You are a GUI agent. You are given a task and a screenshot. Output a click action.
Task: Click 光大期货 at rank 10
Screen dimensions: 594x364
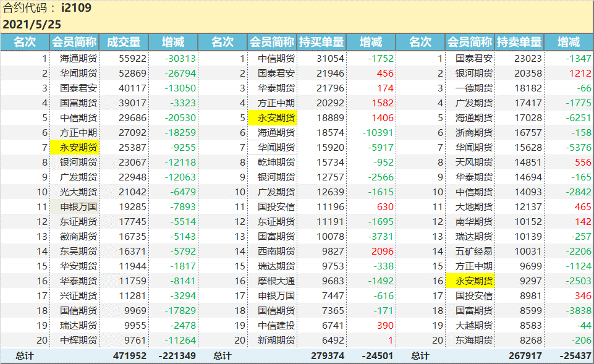[78, 192]
